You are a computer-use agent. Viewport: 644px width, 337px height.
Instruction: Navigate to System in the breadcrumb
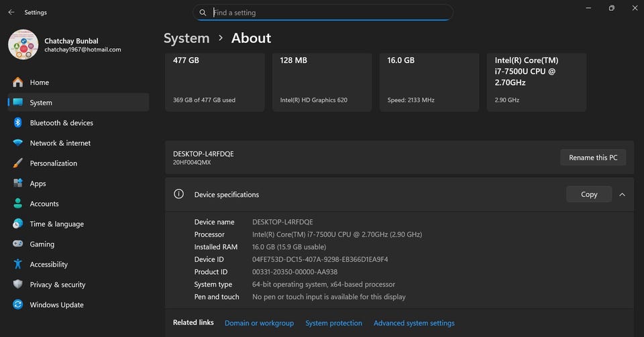pyautogui.click(x=186, y=38)
